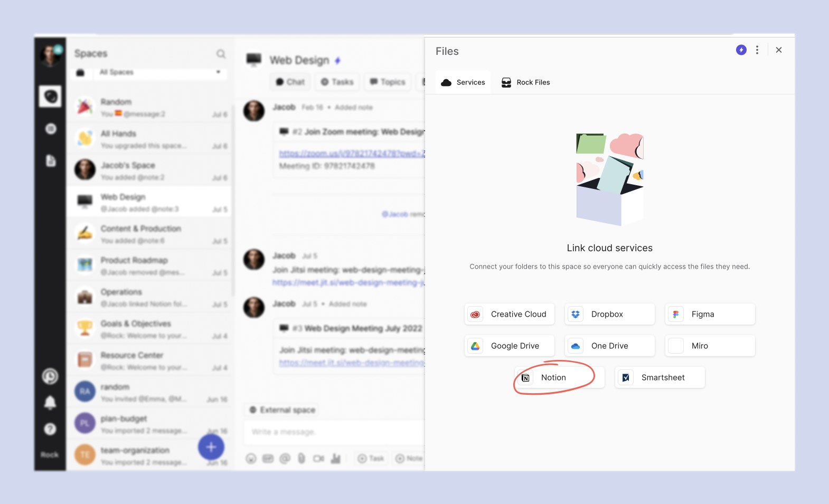
Task: Switch to the Rock Files tab
Action: click(x=525, y=82)
